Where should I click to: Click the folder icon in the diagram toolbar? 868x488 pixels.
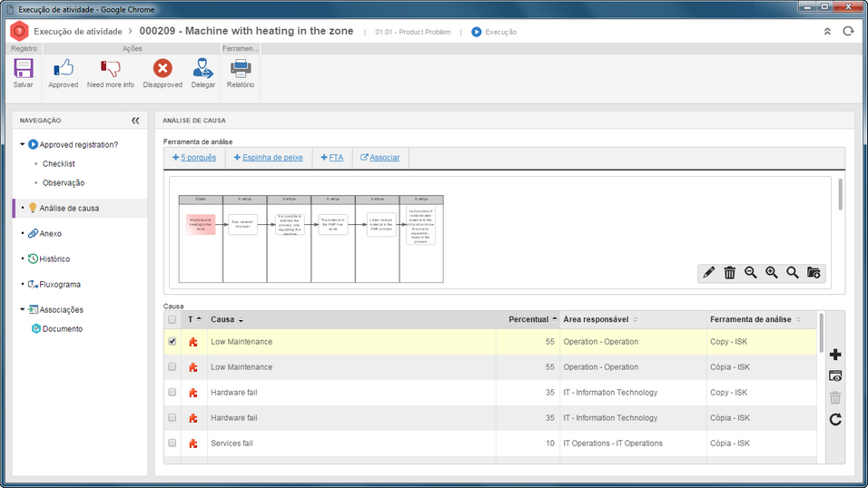tap(814, 273)
